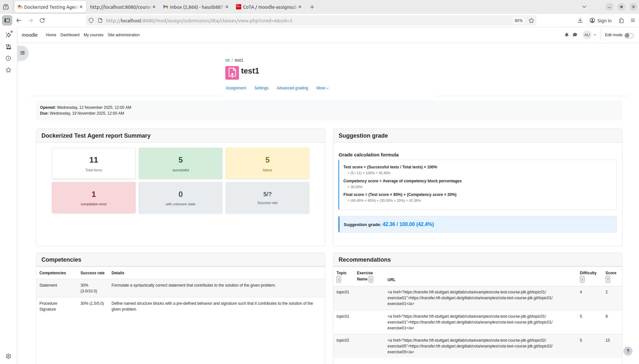Screen dimensions: 639x364
Task: Open history clock icon in sidebar
Action: [x=8, y=58]
